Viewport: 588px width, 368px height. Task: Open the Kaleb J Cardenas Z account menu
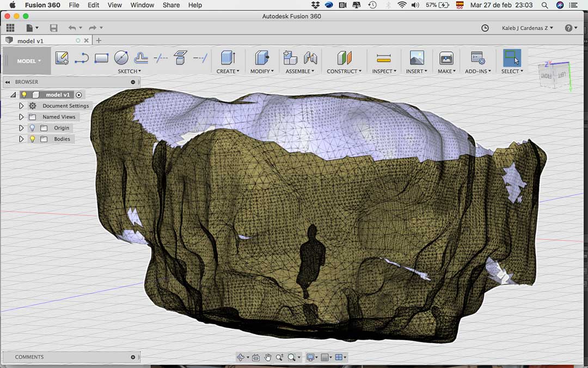coord(527,28)
